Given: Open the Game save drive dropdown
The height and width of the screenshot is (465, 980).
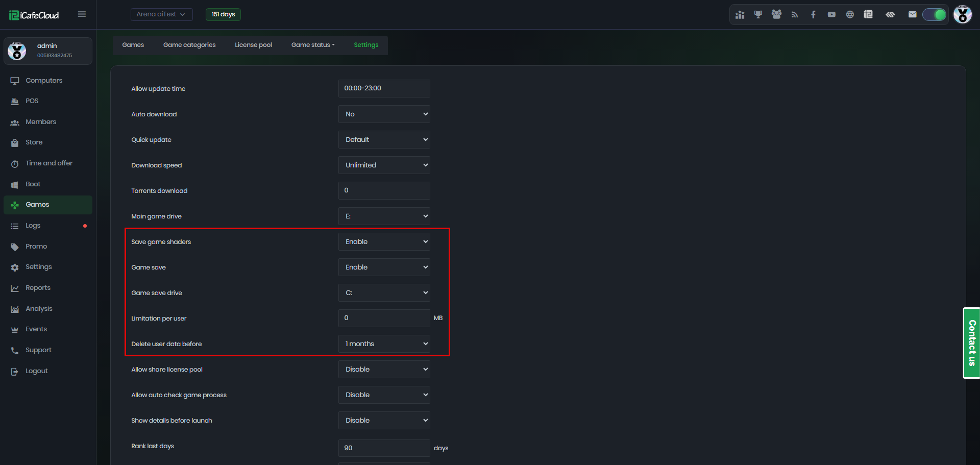Looking at the screenshot, I should point(384,293).
